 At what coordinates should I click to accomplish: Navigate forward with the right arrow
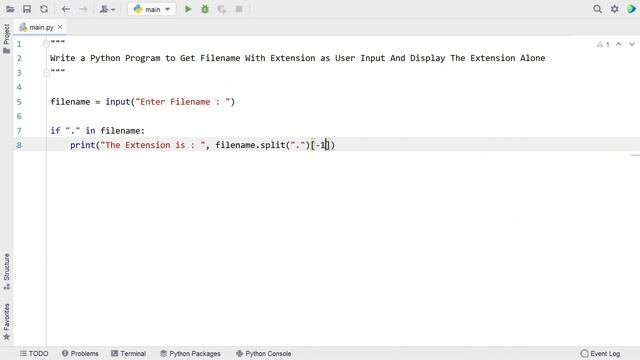83,9
